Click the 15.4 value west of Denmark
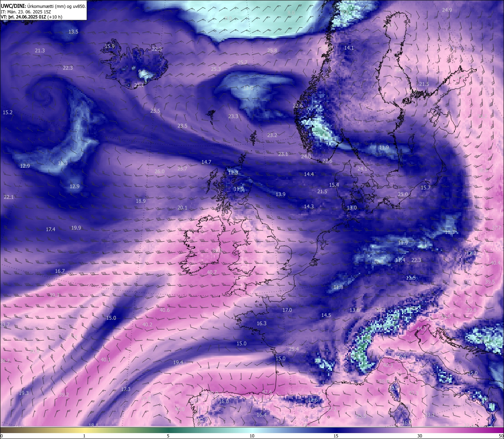This screenshot has height=439, width=504. [x=334, y=185]
